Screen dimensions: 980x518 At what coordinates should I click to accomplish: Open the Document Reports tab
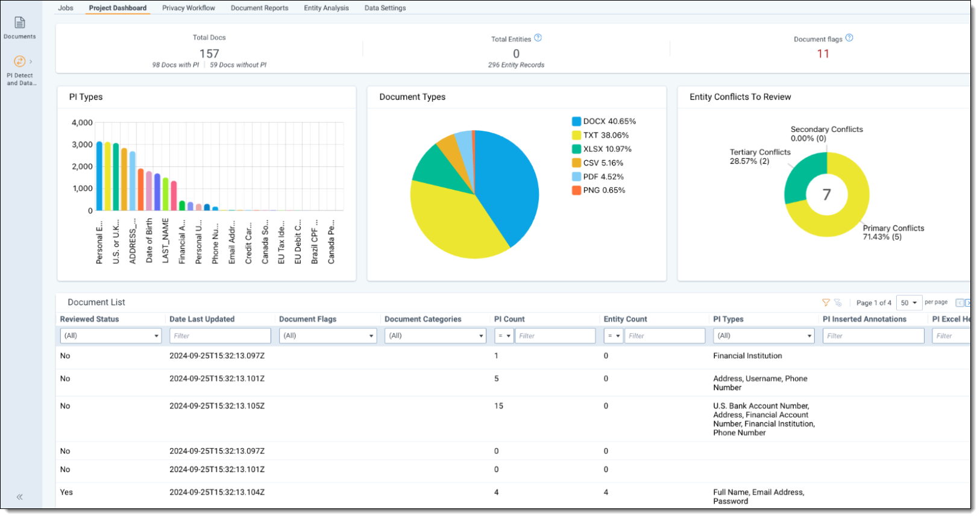point(259,8)
